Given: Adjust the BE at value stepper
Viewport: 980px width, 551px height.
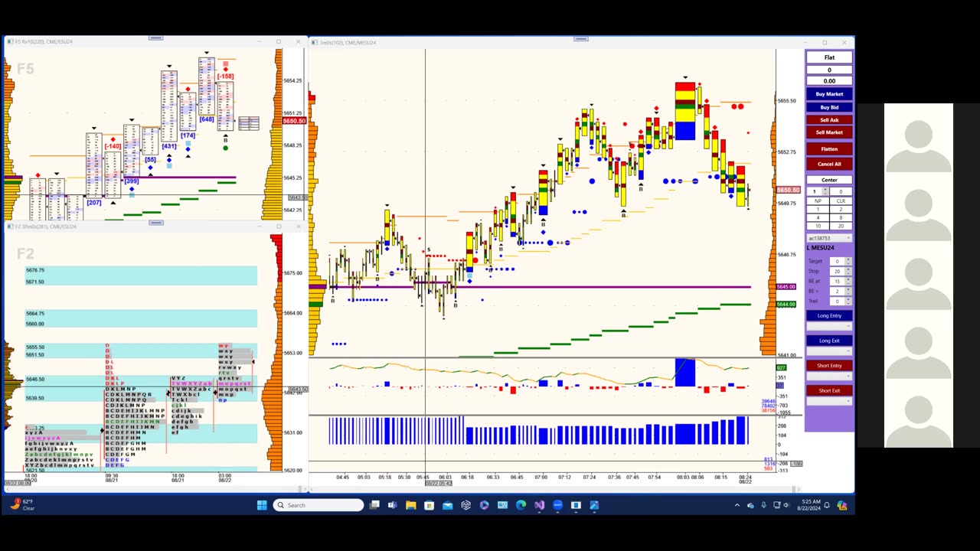Looking at the screenshot, I should pyautogui.click(x=848, y=281).
